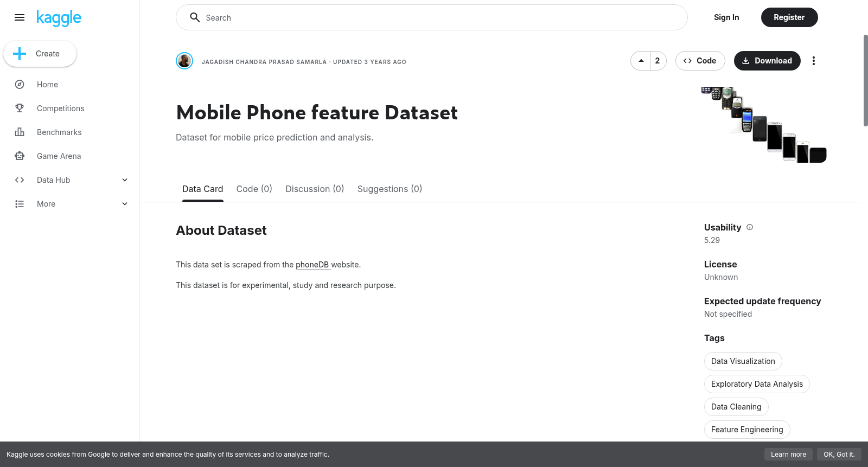Switch to the Suggestions (0) tab
This screenshot has height=467, width=868.
coord(390,189)
